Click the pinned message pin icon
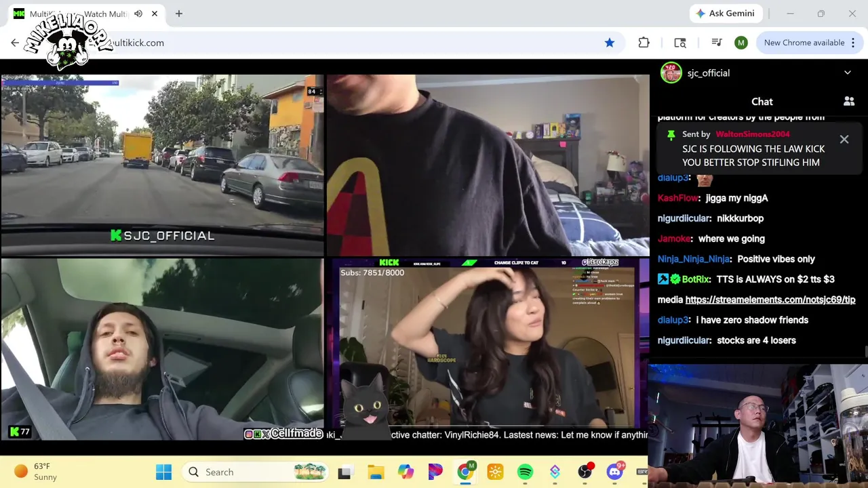The image size is (868, 488). tap(671, 135)
